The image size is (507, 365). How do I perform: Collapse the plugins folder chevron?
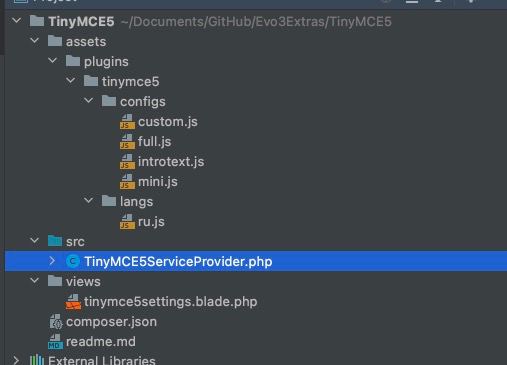[52, 61]
